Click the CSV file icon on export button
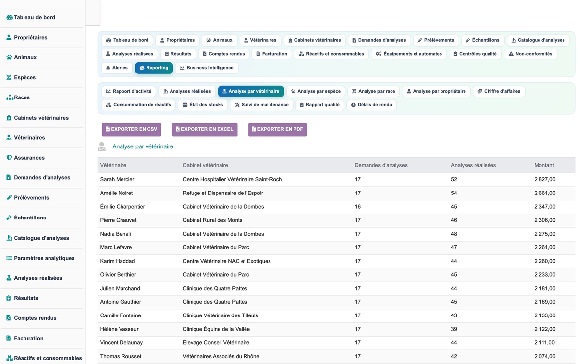 108,129
